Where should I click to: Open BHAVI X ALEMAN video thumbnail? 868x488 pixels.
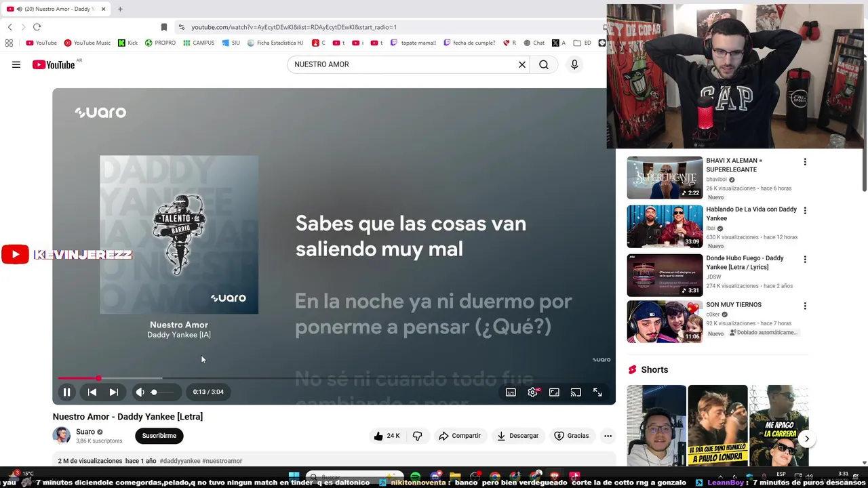point(665,178)
